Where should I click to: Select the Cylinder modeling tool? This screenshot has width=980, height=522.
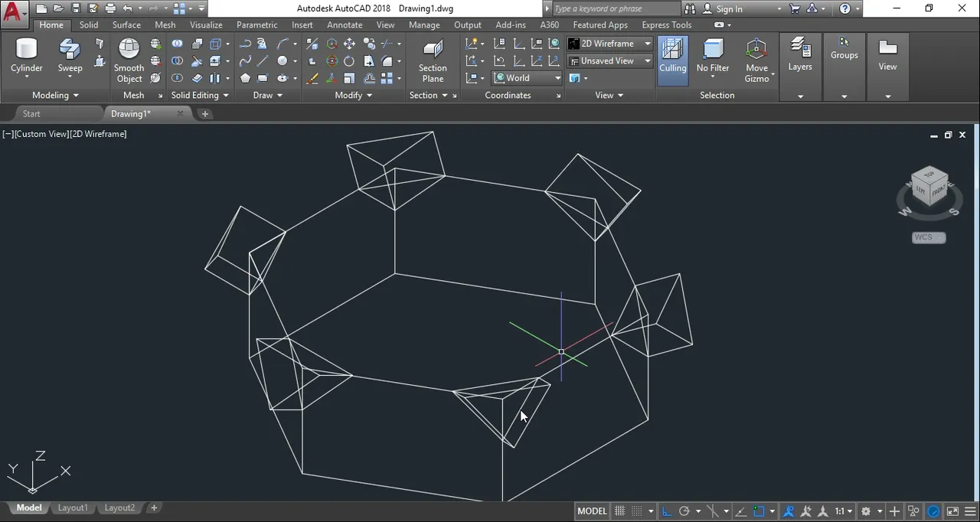(27, 55)
